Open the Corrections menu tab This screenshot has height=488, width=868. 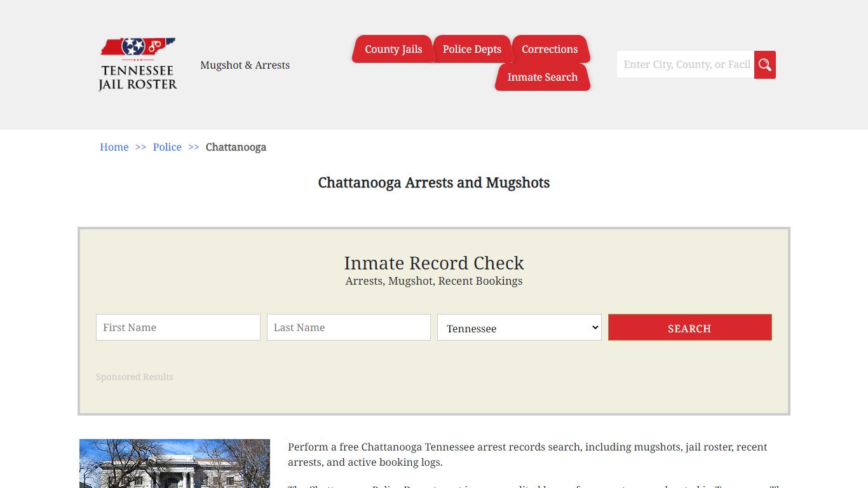click(x=550, y=49)
